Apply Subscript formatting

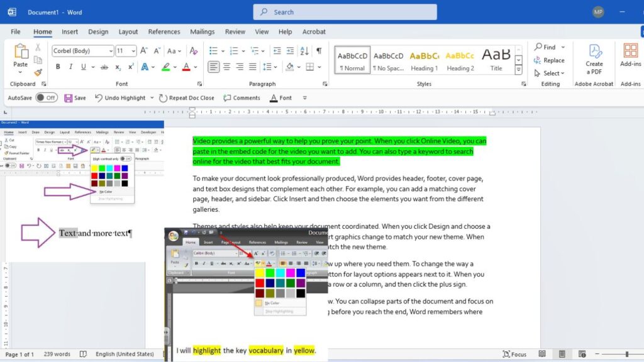(118, 67)
